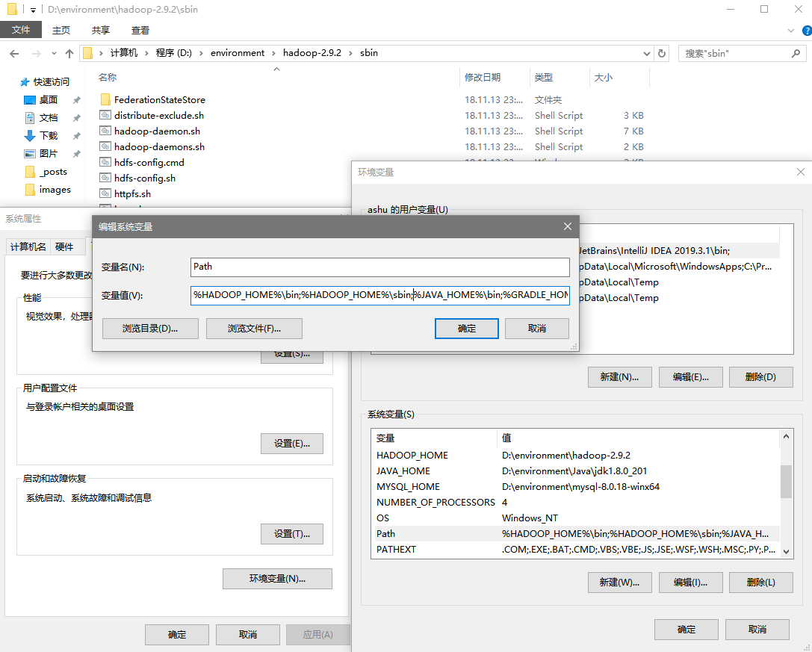Click the refresh icon beside address bar
Screen dimensions: 812x652
tap(661, 54)
